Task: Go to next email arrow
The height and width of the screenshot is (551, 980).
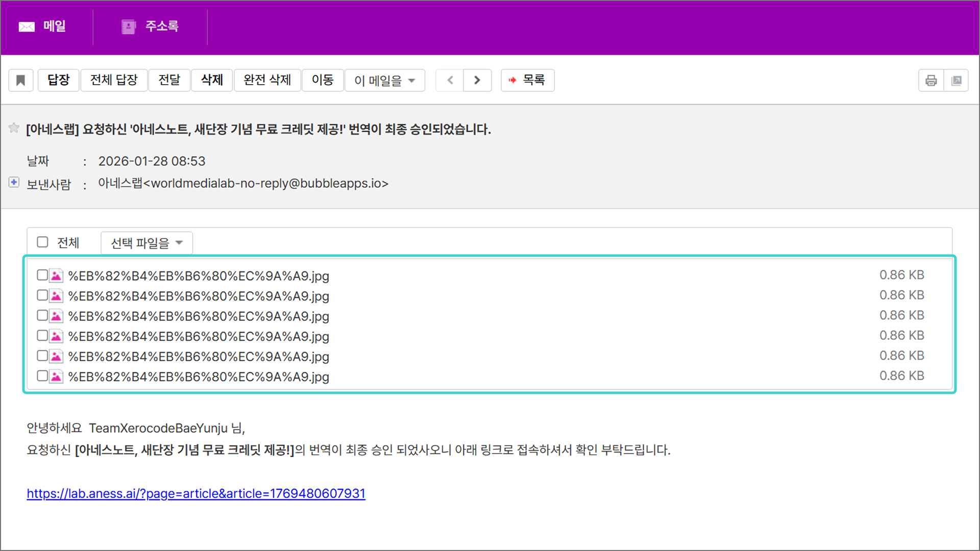Action: (477, 80)
